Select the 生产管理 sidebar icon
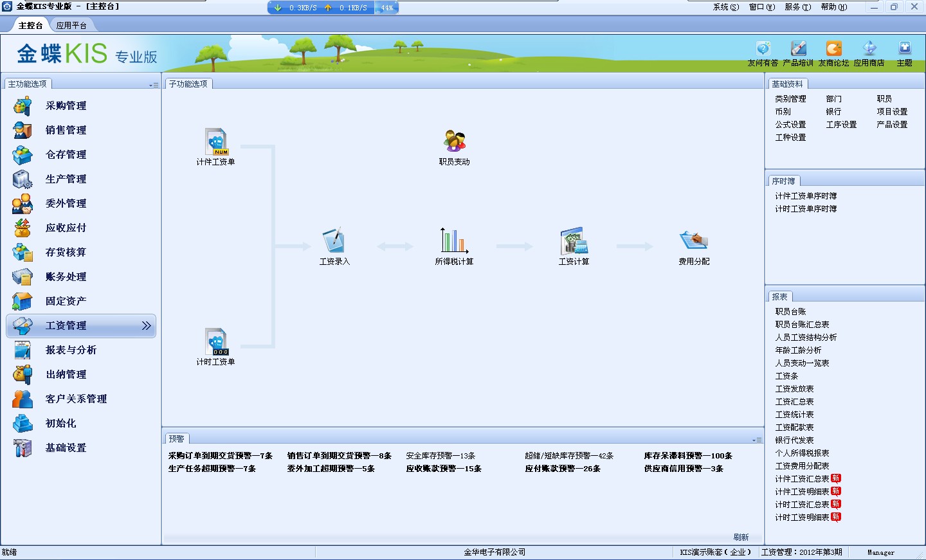 (23, 179)
